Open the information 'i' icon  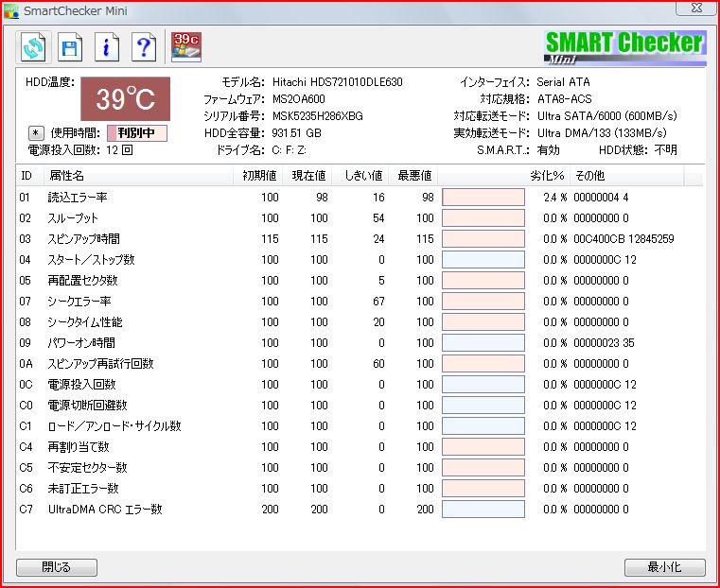tap(106, 46)
